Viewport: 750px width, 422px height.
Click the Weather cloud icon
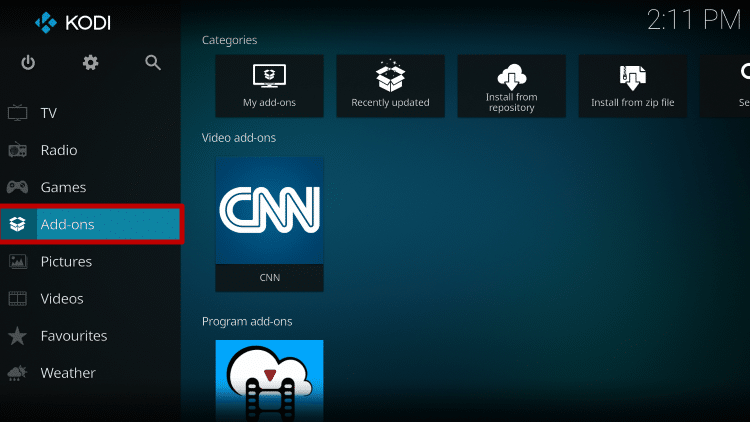point(18,373)
